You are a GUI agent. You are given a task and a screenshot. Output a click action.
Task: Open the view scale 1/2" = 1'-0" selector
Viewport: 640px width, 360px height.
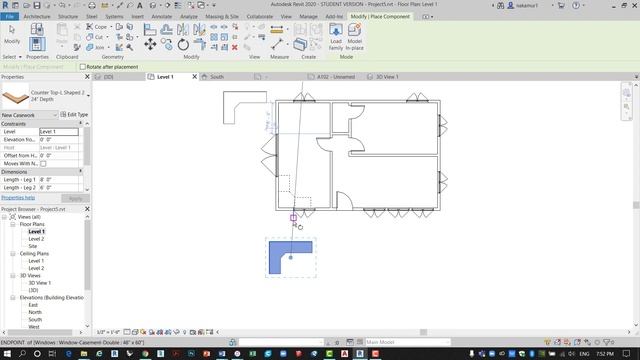tap(107, 332)
